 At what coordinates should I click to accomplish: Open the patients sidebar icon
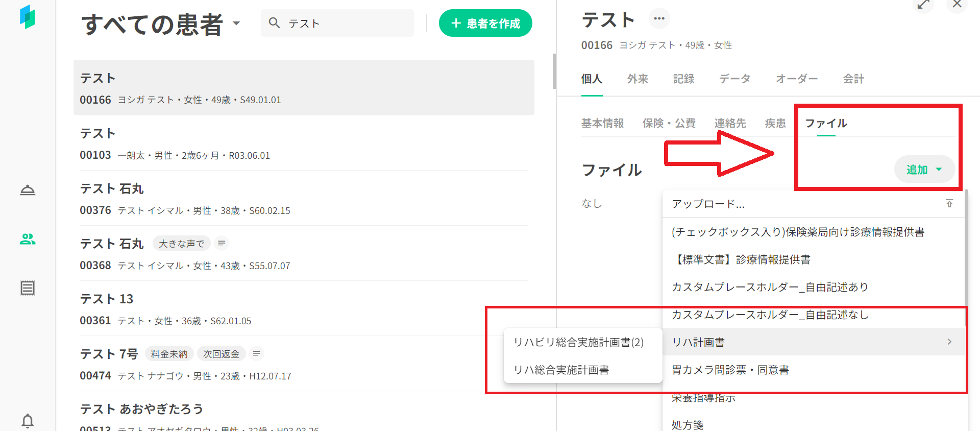[28, 239]
